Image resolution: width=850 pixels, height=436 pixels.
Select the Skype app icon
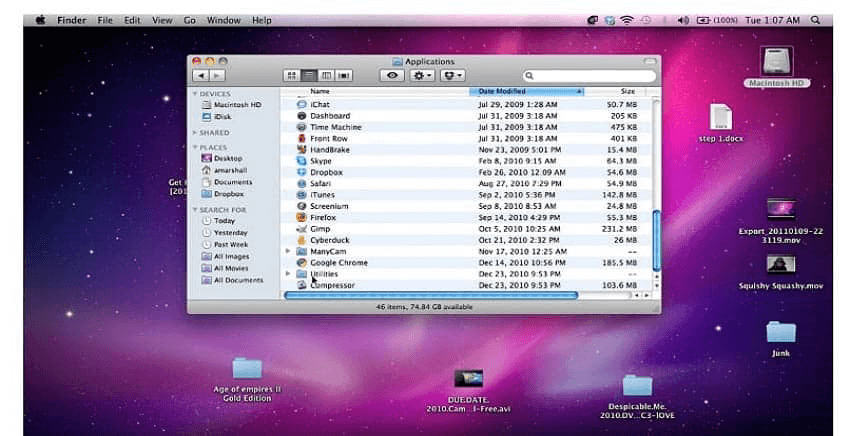[x=302, y=161]
